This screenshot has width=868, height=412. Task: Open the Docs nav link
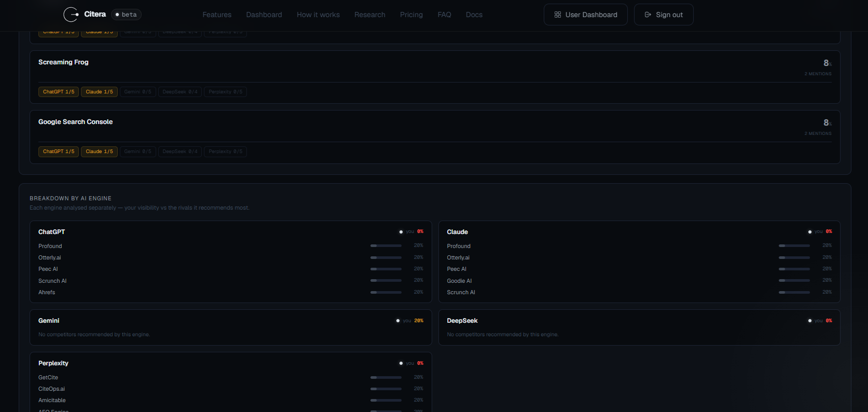[x=474, y=15]
